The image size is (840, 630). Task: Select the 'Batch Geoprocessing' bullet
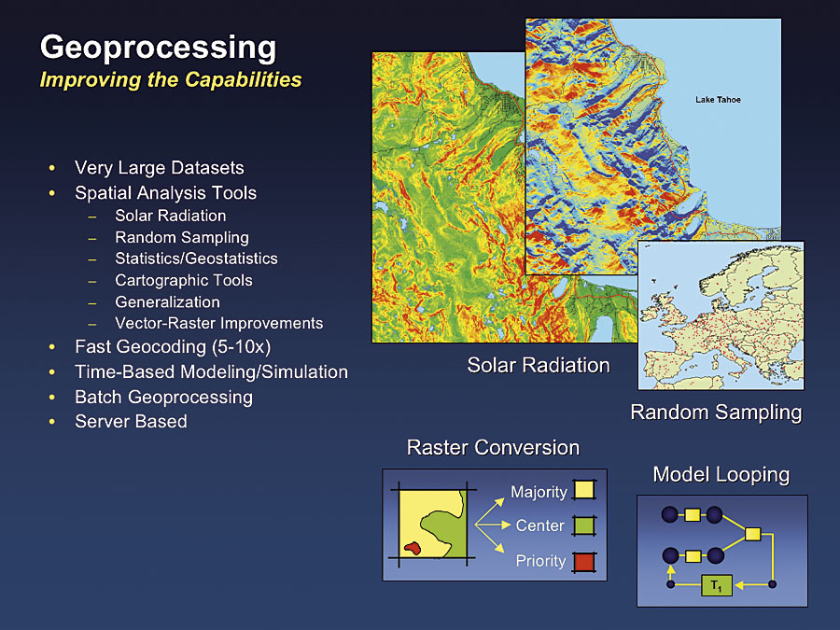[163, 397]
